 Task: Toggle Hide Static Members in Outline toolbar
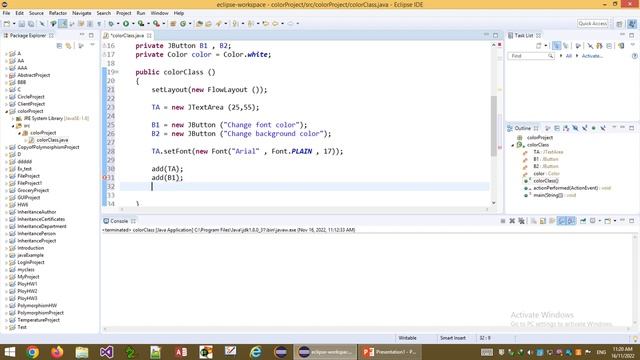[584, 128]
